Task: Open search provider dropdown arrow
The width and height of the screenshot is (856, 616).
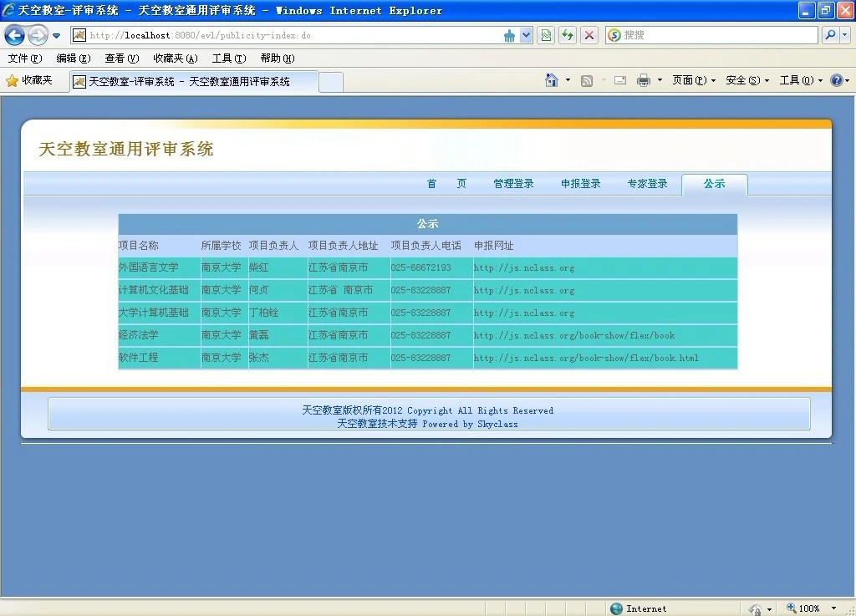Action: [845, 35]
